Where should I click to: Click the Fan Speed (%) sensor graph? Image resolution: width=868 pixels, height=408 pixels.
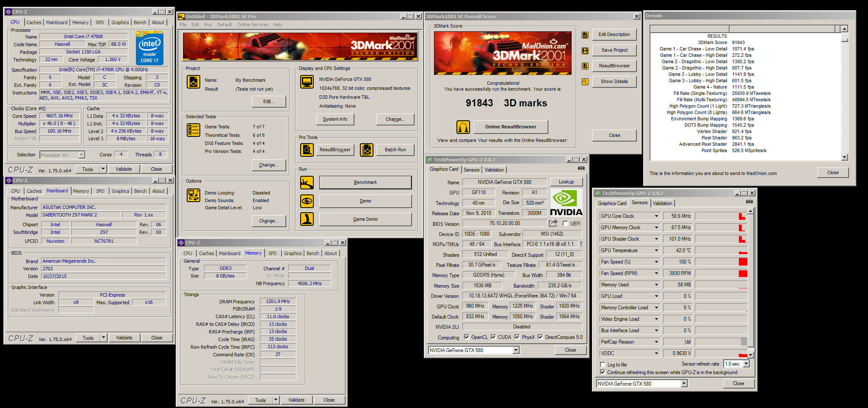click(721, 262)
